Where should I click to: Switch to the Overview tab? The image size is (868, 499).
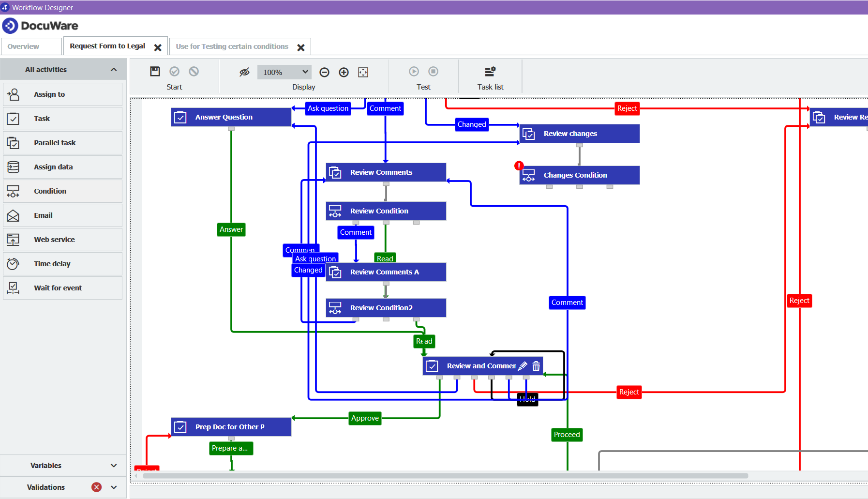pos(23,46)
